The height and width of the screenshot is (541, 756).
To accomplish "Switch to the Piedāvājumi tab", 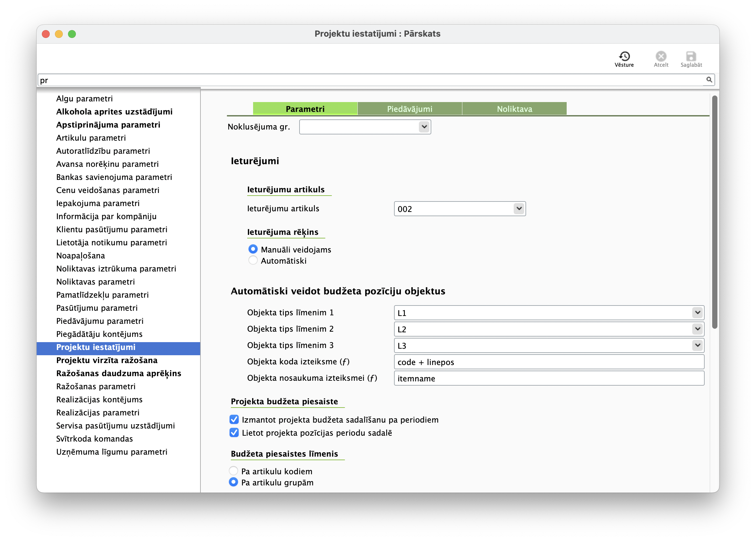I will click(x=409, y=109).
